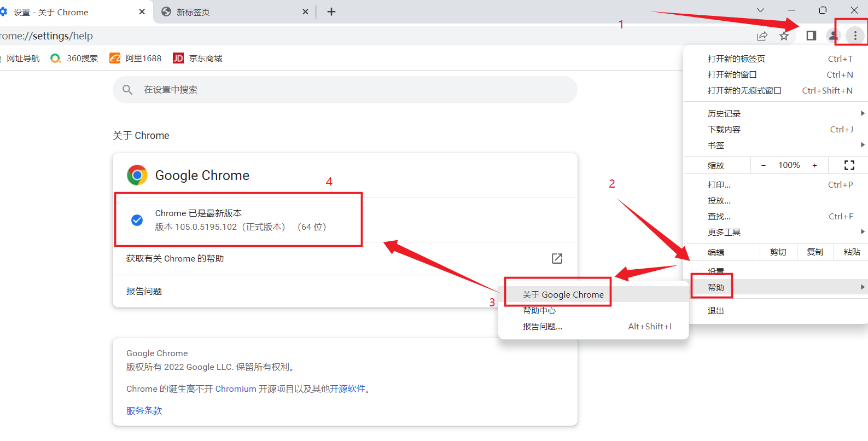Select 打开新的无痕式窗口 menu item
868x441 pixels.
click(777, 90)
